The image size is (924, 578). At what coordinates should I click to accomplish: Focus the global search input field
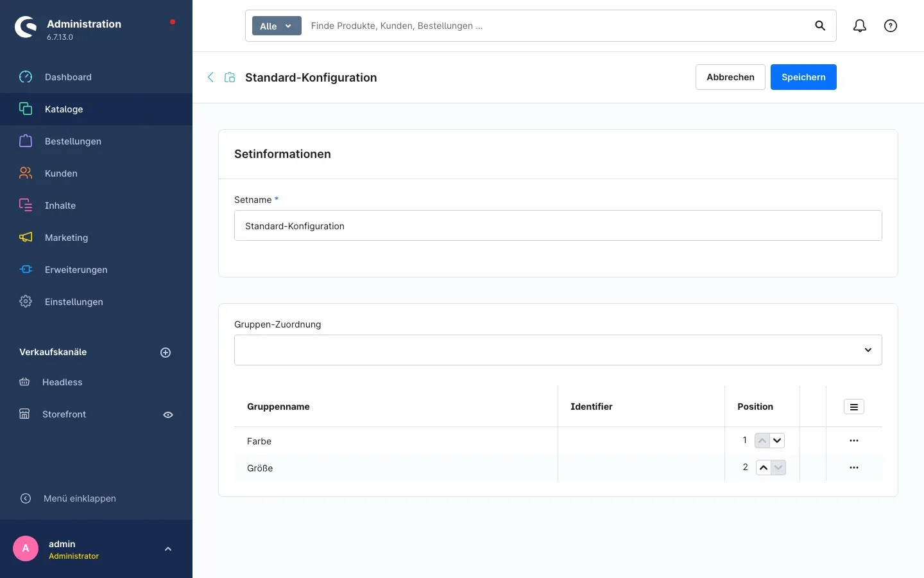(555, 26)
